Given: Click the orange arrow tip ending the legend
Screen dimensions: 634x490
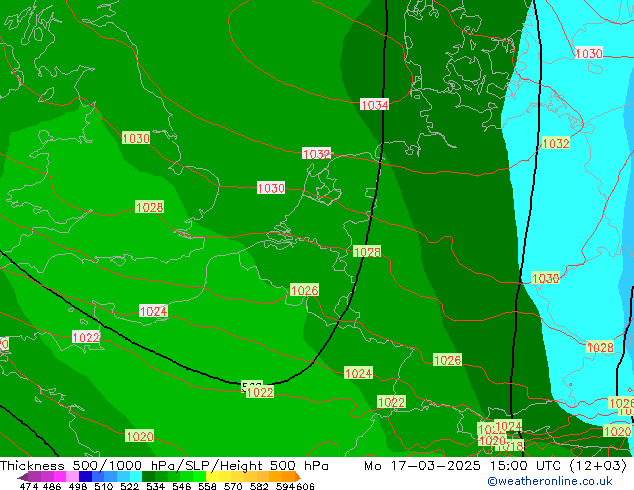Looking at the screenshot, I should click(x=298, y=477).
